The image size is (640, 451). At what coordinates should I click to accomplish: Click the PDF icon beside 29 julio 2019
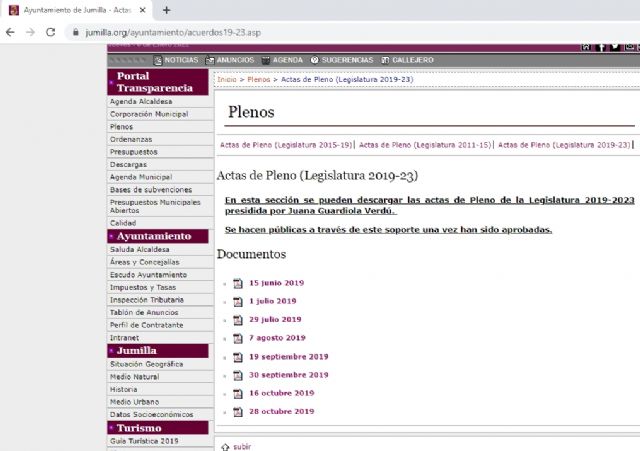point(238,320)
